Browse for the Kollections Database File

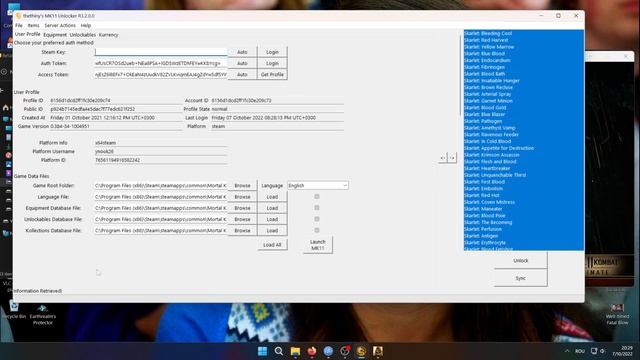(242, 231)
